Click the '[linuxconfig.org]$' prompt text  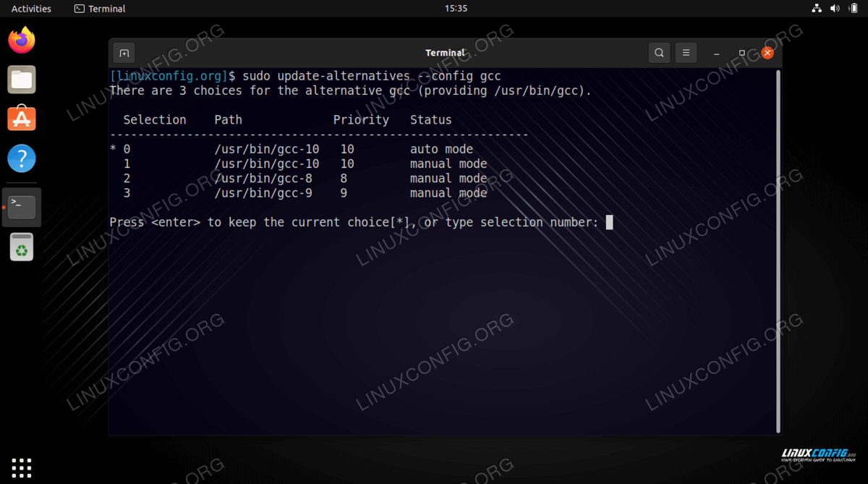tap(172, 76)
